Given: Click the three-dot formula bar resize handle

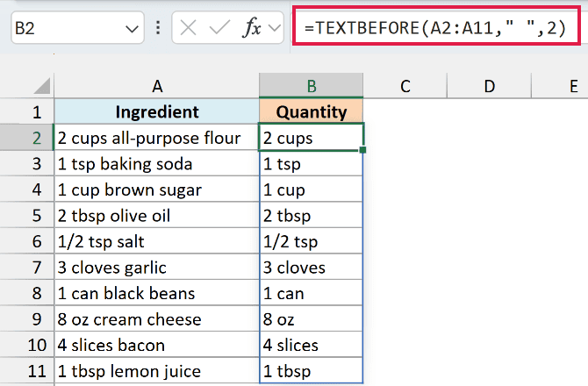Looking at the screenshot, I should (158, 28).
